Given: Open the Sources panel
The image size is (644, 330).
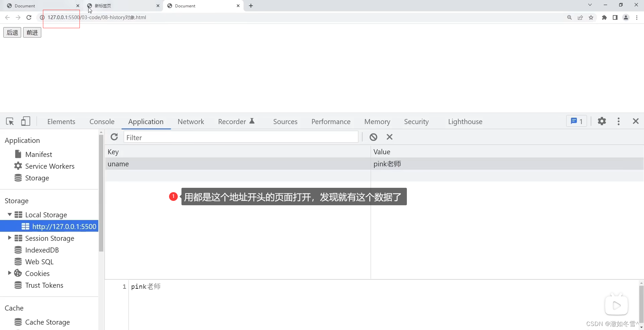Looking at the screenshot, I should point(285,122).
